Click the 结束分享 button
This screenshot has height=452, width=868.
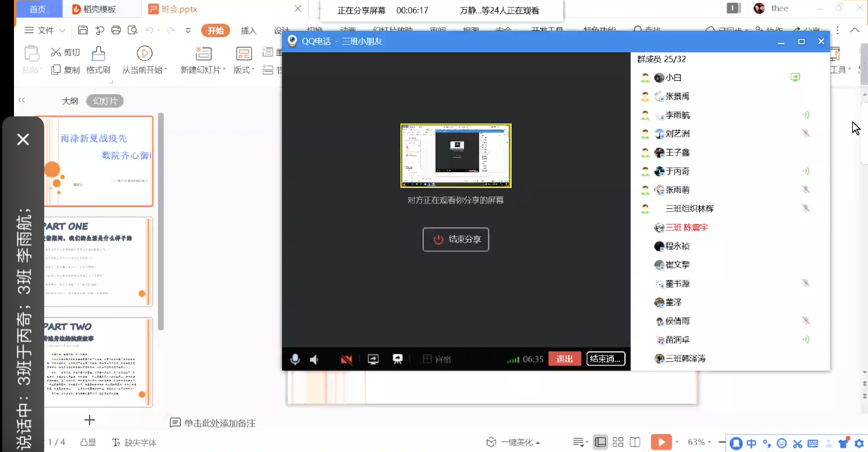click(456, 240)
